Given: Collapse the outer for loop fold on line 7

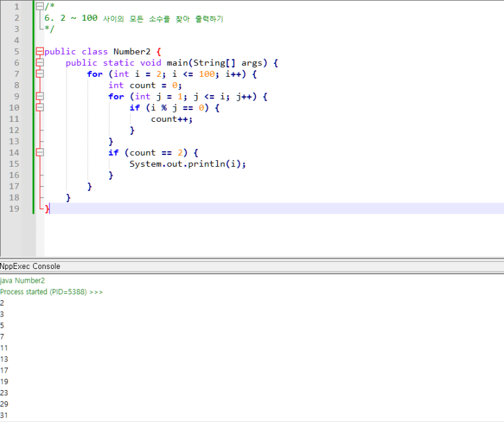Looking at the screenshot, I should [40, 74].
